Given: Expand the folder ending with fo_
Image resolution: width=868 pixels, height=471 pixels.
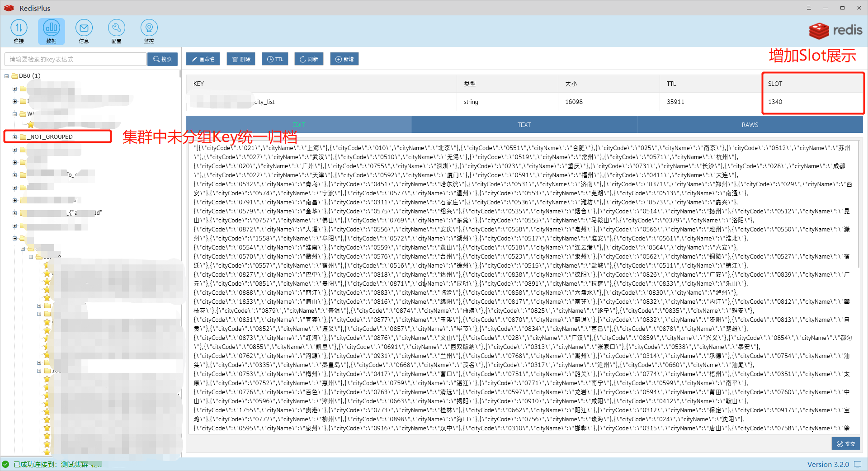Looking at the screenshot, I should click(15, 175).
